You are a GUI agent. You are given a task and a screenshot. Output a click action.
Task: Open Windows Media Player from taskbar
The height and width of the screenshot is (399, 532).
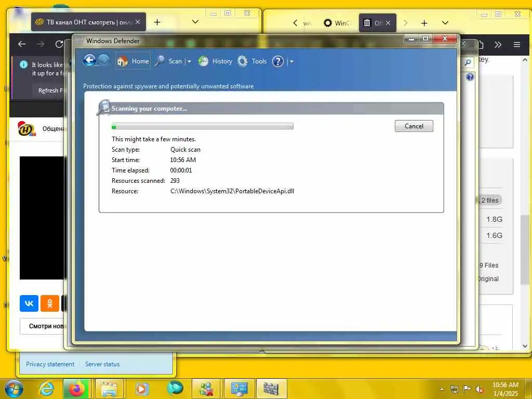(142, 389)
